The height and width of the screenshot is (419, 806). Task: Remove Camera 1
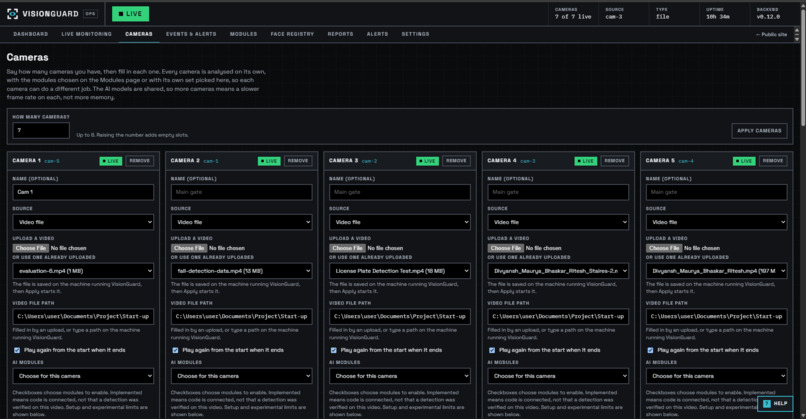140,161
